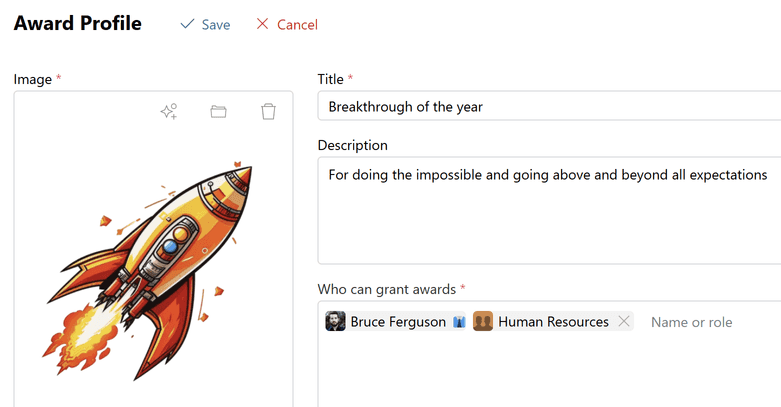Image resolution: width=781 pixels, height=407 pixels.
Task: Click into the Title field
Action: tap(550, 106)
